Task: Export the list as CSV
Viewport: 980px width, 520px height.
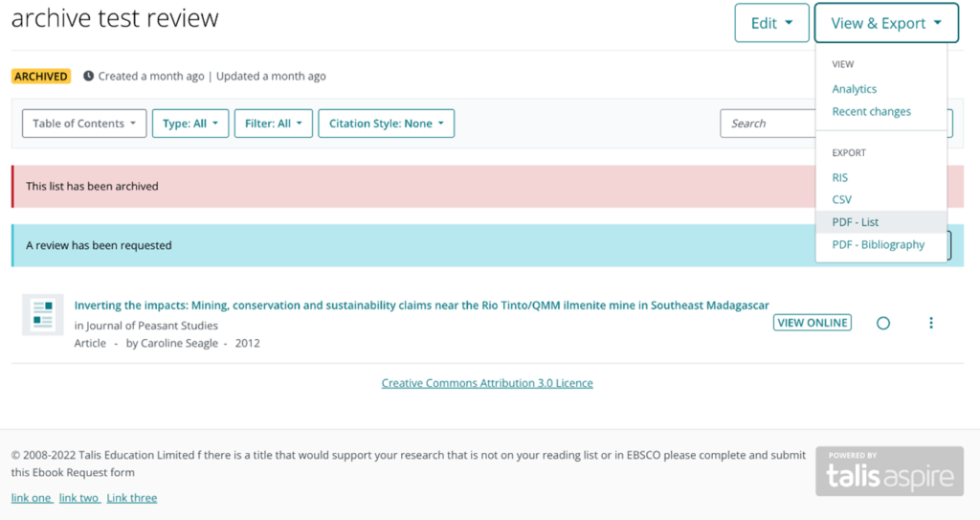Action: (841, 199)
